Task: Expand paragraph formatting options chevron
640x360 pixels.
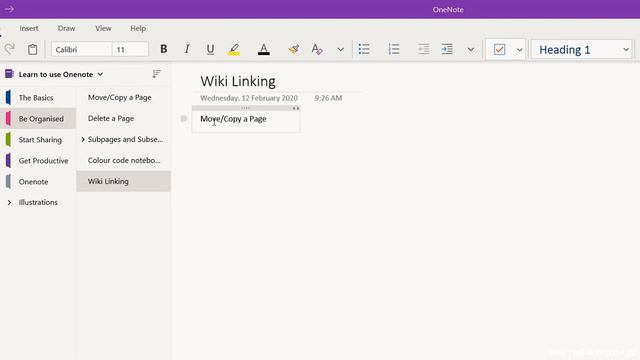Action: 471,50
